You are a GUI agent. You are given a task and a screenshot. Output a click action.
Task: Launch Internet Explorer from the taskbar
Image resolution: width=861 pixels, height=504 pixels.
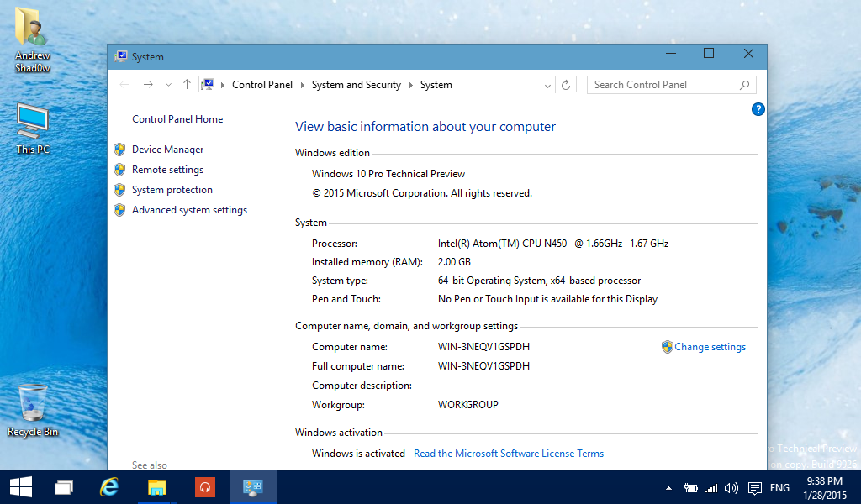coord(109,487)
